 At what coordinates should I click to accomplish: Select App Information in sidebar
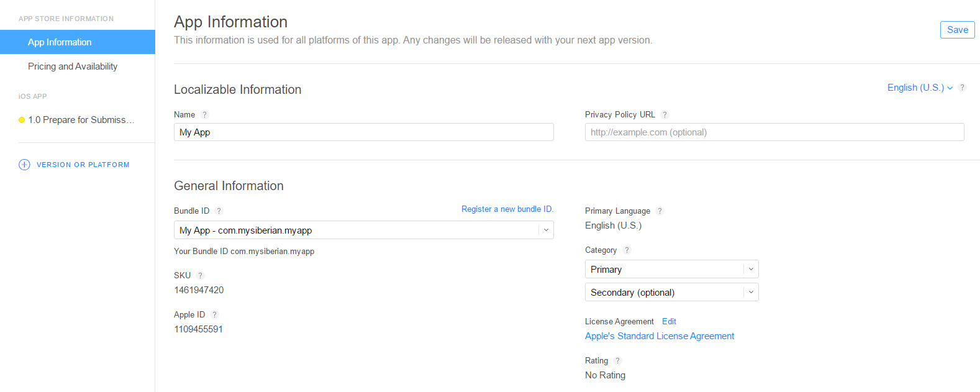(60, 42)
